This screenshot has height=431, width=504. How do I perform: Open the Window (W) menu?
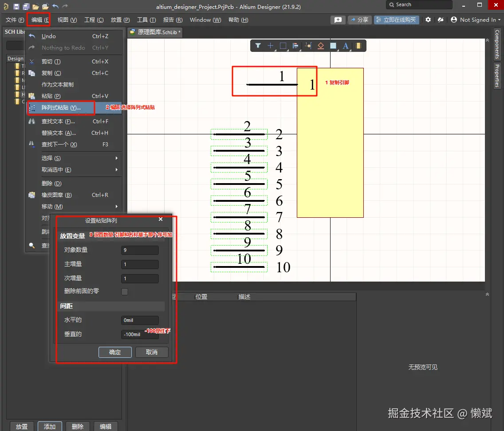[x=205, y=20]
